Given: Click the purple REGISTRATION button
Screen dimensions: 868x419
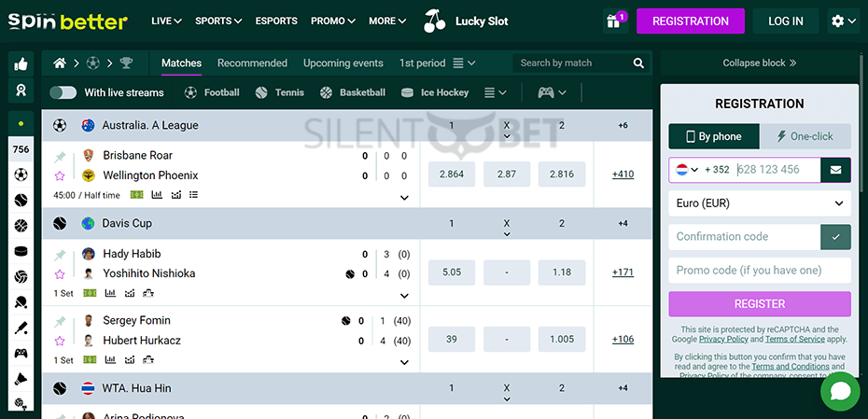Looking at the screenshot, I should click(691, 21).
